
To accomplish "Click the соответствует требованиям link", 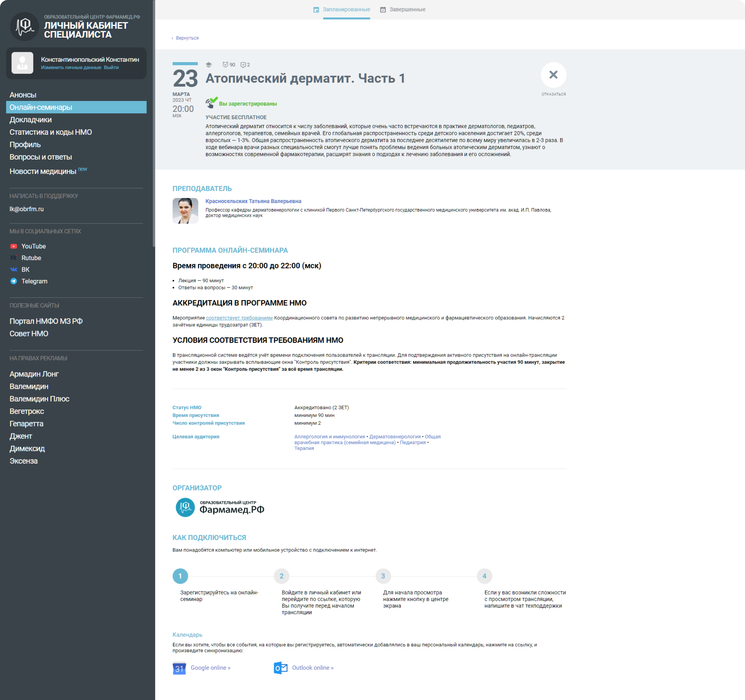I will pos(239,318).
